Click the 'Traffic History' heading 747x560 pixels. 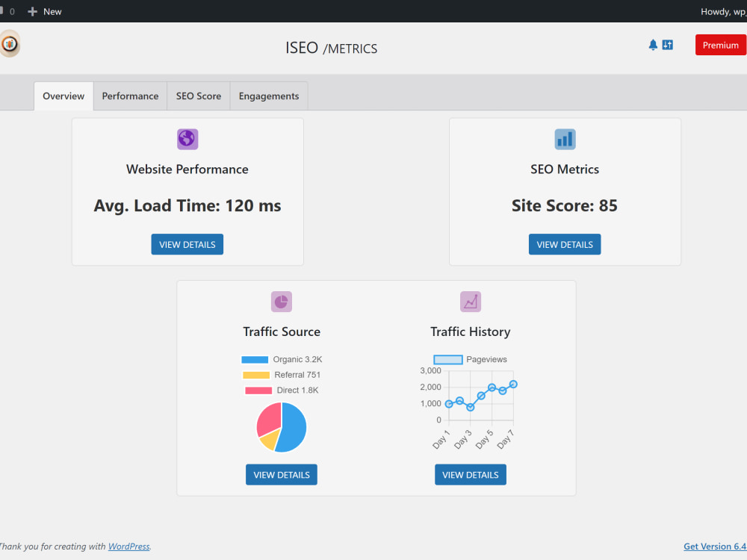(x=470, y=332)
